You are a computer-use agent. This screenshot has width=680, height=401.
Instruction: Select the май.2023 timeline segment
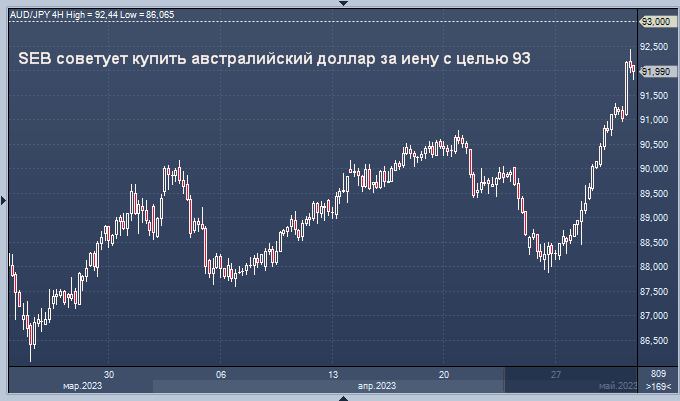tap(617, 386)
